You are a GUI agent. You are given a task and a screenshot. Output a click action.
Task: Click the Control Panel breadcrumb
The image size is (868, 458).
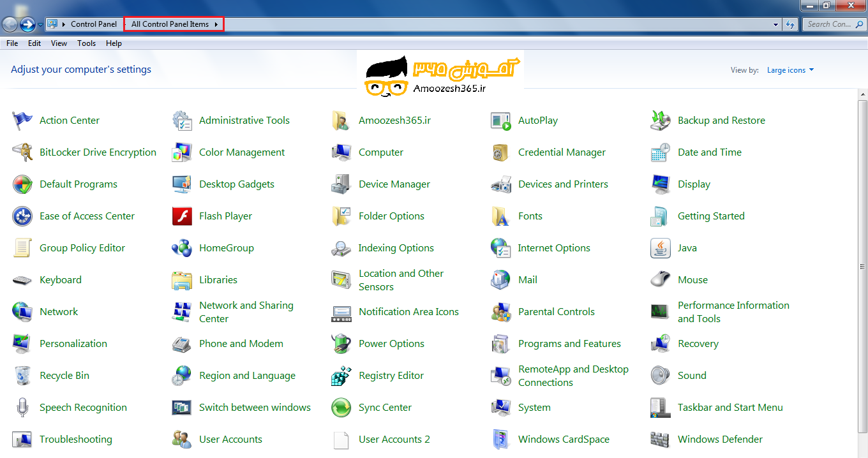(94, 24)
